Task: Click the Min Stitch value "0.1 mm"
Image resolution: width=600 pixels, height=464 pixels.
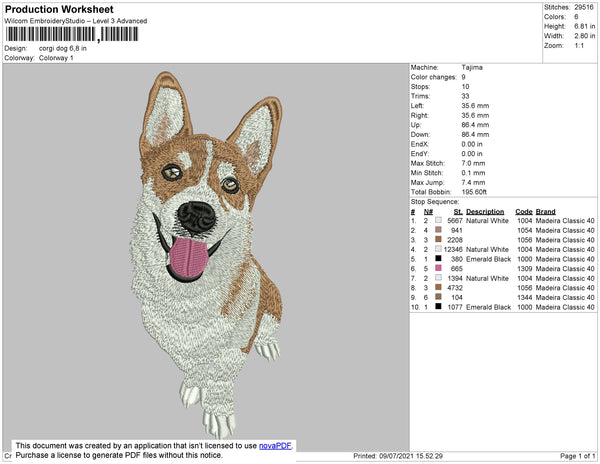Action: tap(473, 173)
